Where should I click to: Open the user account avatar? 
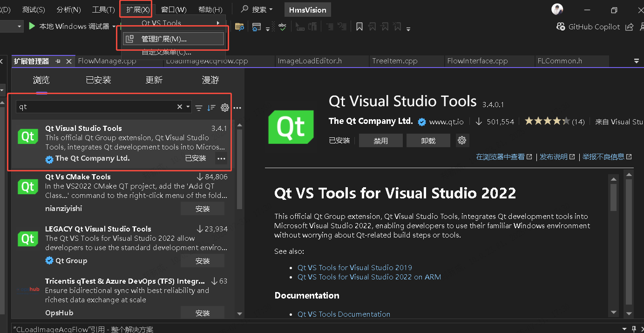pos(557,9)
